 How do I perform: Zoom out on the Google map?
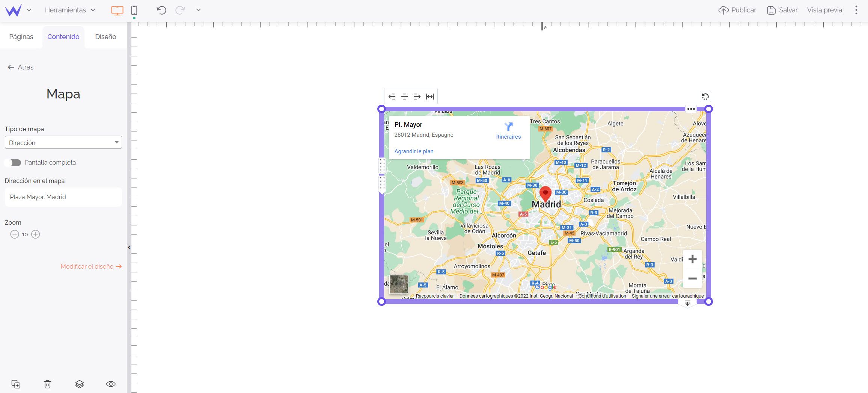point(692,278)
